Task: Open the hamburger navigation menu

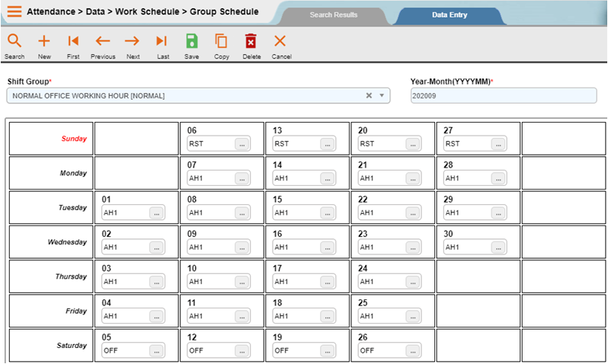Action: [14, 12]
